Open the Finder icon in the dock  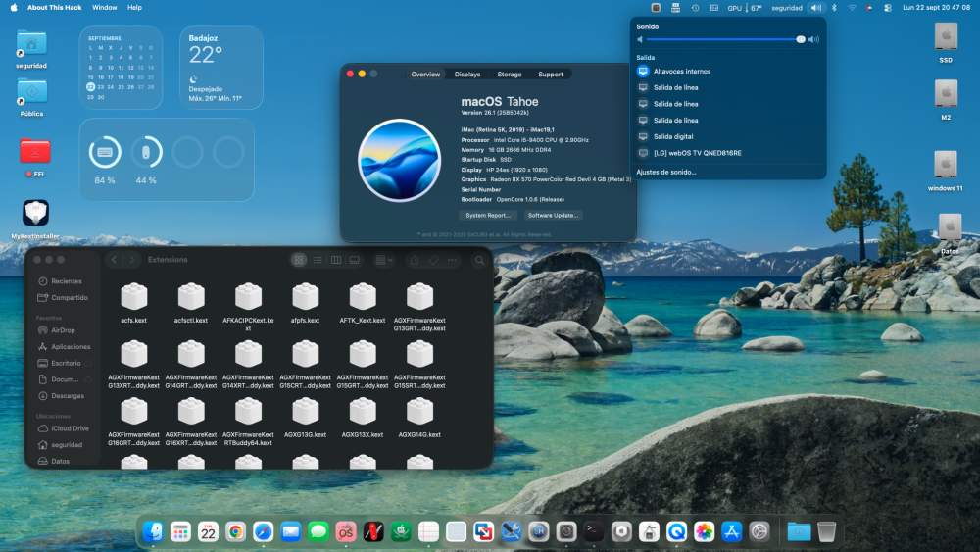coord(153,531)
